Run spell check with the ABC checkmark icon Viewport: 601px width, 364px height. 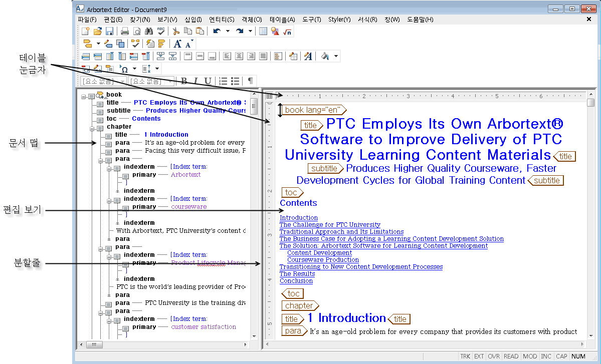(161, 32)
